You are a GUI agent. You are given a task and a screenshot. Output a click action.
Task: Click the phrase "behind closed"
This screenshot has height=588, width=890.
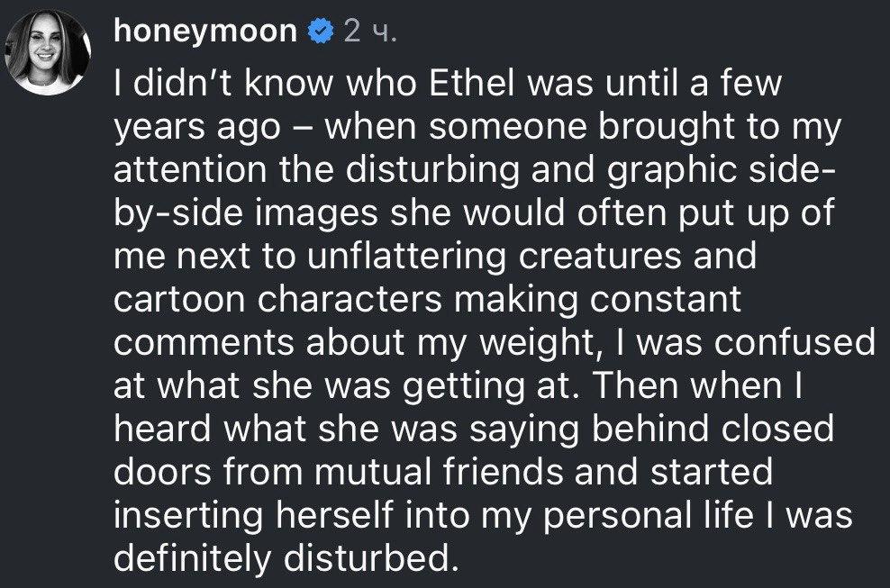pyautogui.click(x=713, y=429)
